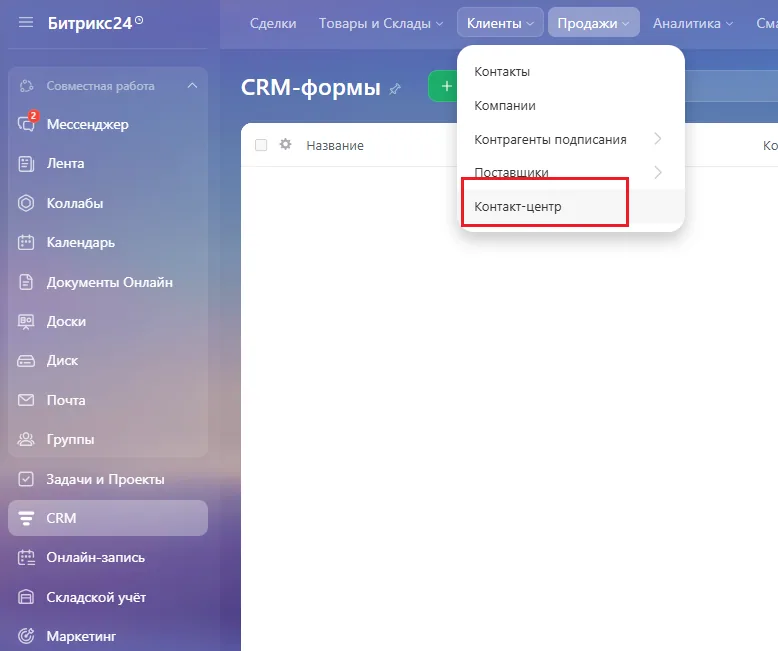Click the Calendar sidebar icon
The image size is (778, 651).
click(26, 242)
